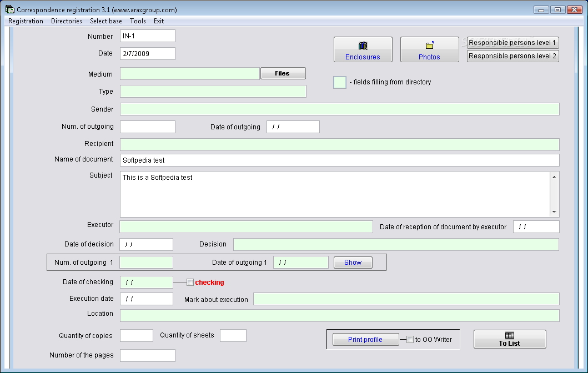Open the Photos folder icon button
Screen dimensions: 588x373
pos(429,49)
